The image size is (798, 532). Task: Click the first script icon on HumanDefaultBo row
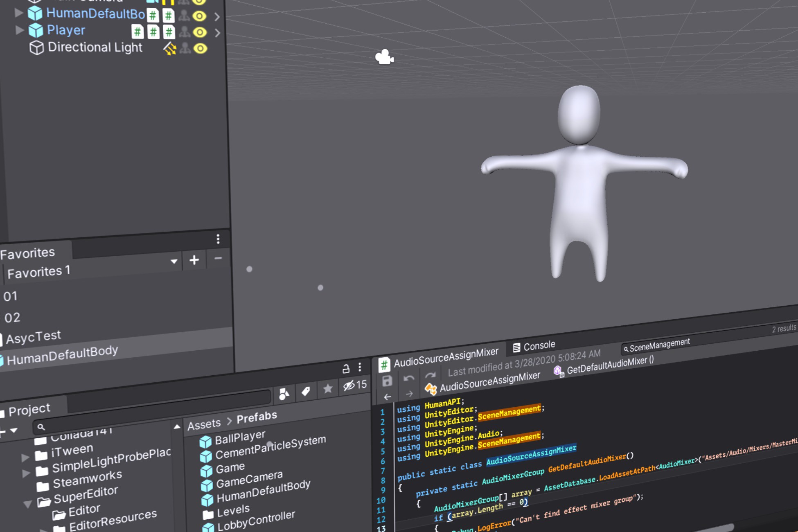[153, 16]
